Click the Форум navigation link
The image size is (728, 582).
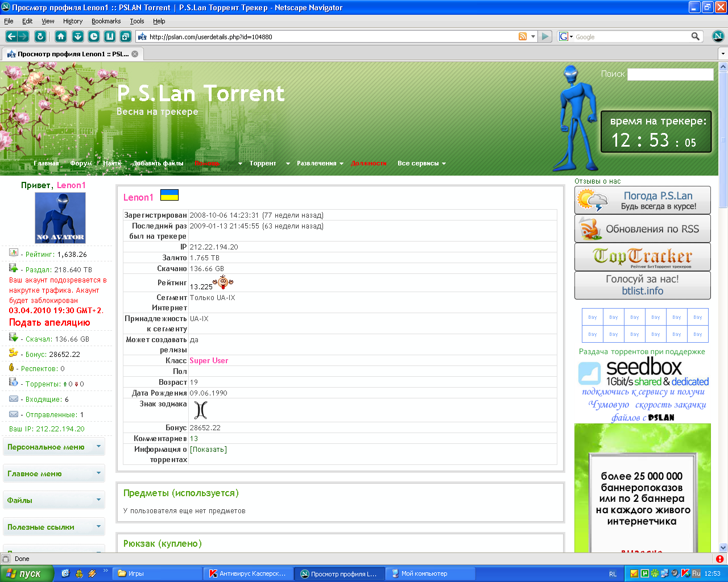tap(81, 163)
